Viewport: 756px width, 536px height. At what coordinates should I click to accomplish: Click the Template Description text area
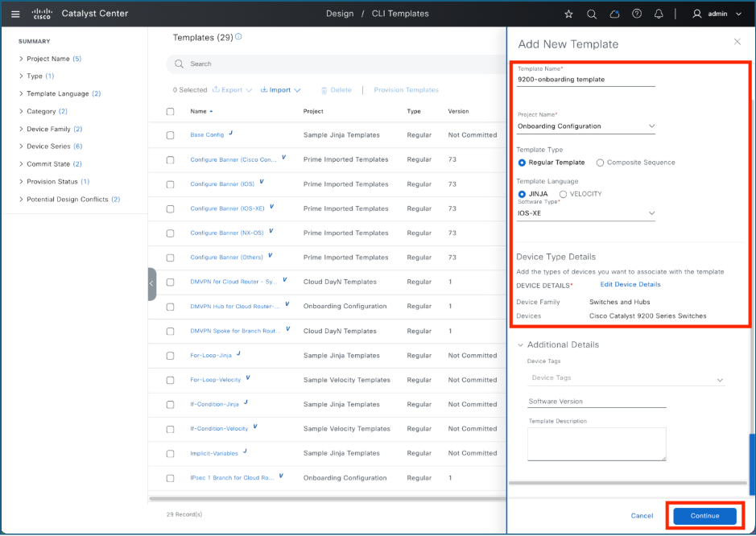(597, 444)
